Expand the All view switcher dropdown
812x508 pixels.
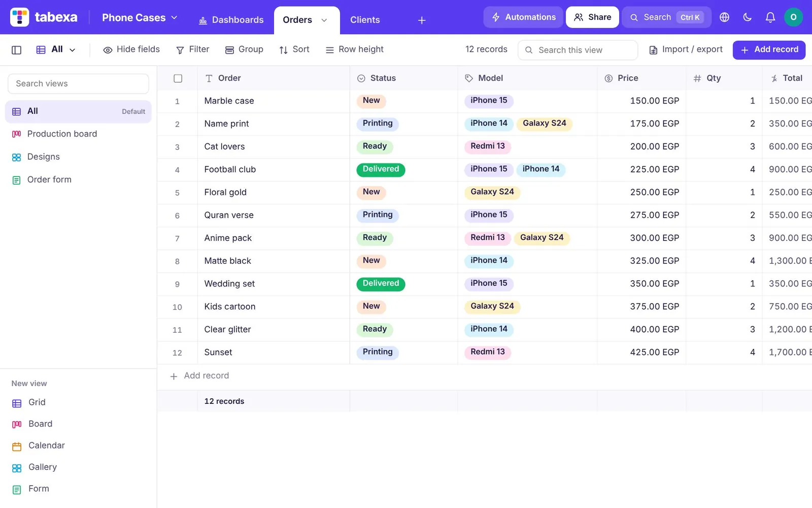56,49
